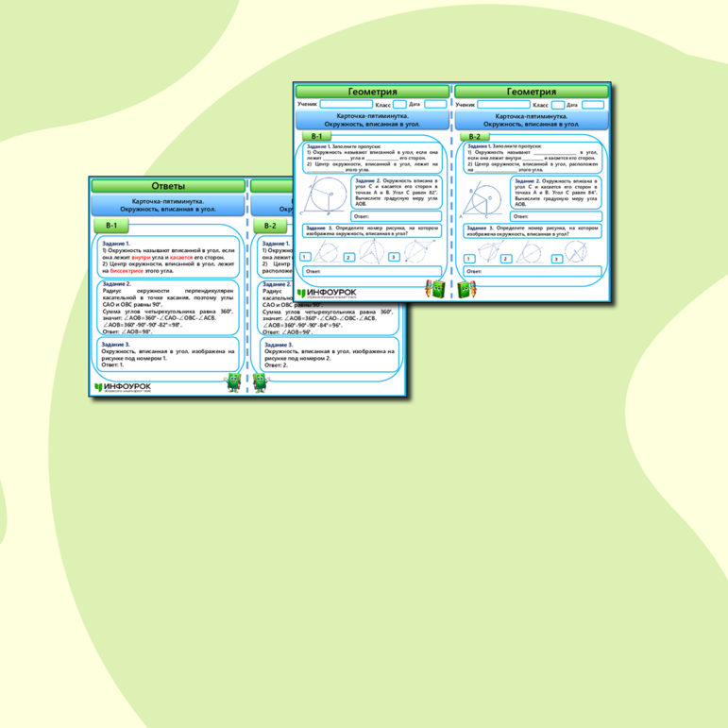Click the Инфоурок logo on the Геометрия worksheet

[x=327, y=293]
